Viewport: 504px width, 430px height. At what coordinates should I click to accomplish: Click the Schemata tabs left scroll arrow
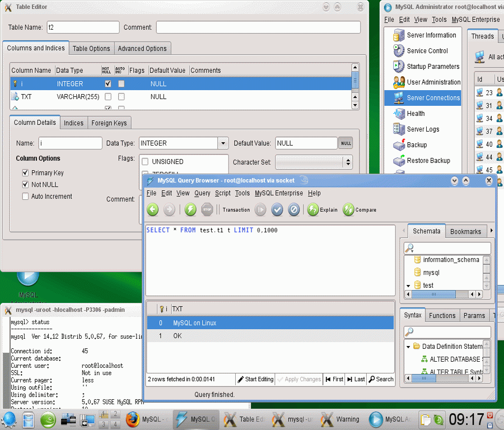404,231
